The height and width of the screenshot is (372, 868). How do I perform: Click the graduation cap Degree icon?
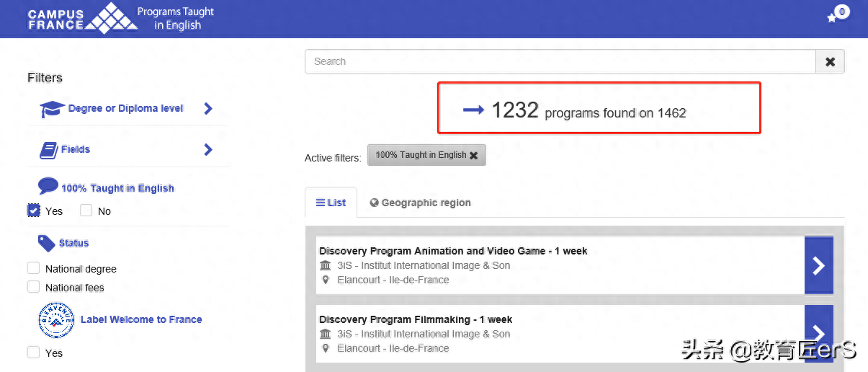point(52,109)
